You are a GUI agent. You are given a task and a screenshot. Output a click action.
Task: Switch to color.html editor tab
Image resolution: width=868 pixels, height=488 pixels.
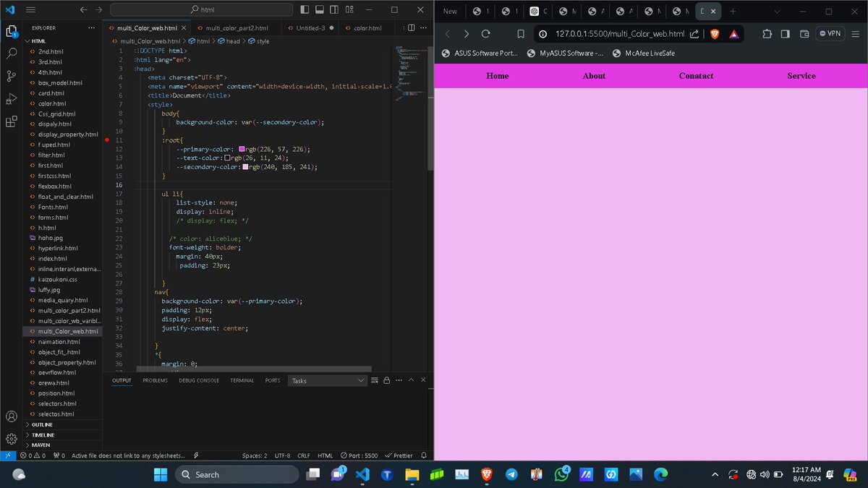(x=367, y=27)
